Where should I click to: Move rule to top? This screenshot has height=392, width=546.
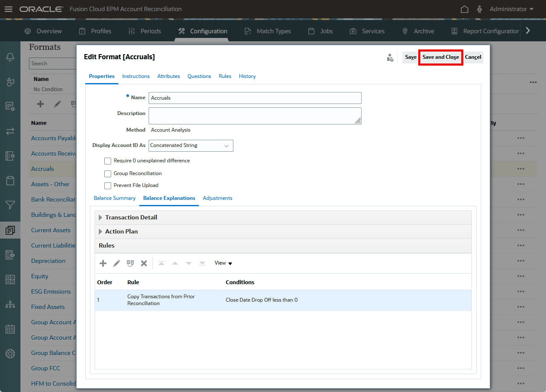click(x=161, y=263)
